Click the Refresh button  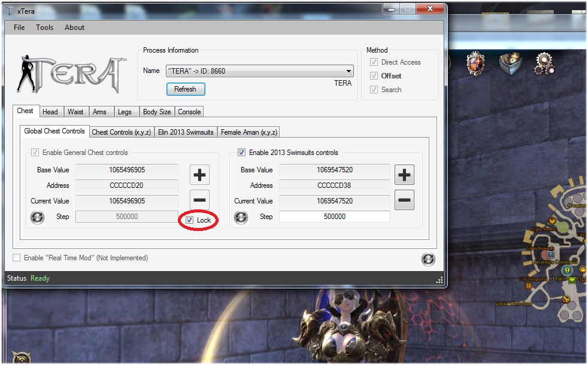(x=185, y=89)
